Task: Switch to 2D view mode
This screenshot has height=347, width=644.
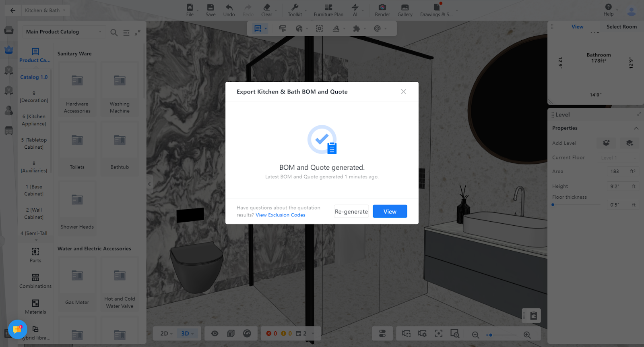Action: click(x=166, y=333)
